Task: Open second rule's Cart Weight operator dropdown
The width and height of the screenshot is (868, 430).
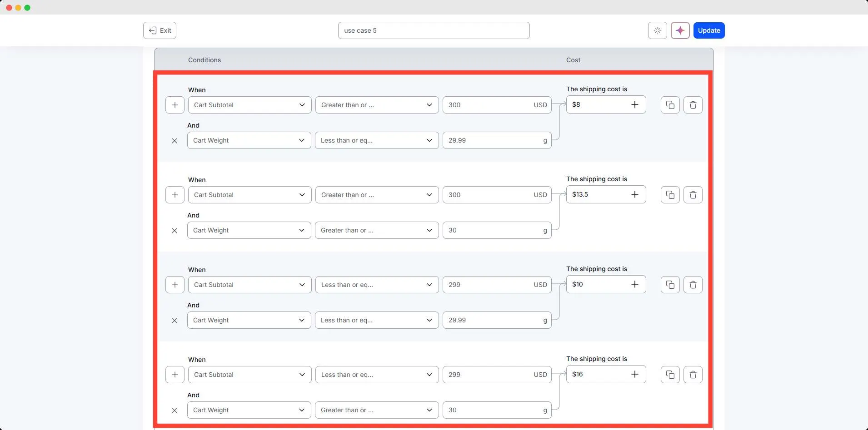Action: tap(376, 230)
